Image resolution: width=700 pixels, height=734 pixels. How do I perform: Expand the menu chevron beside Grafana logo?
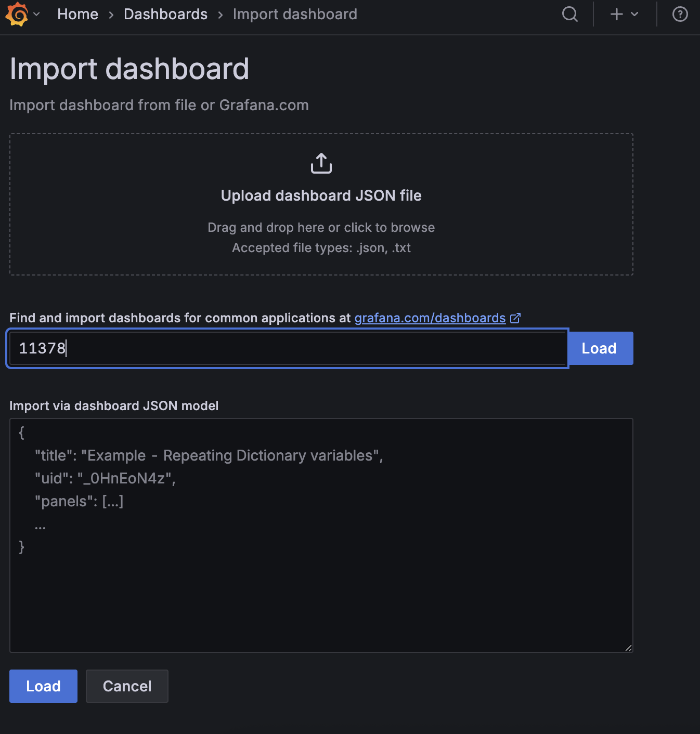[36, 14]
